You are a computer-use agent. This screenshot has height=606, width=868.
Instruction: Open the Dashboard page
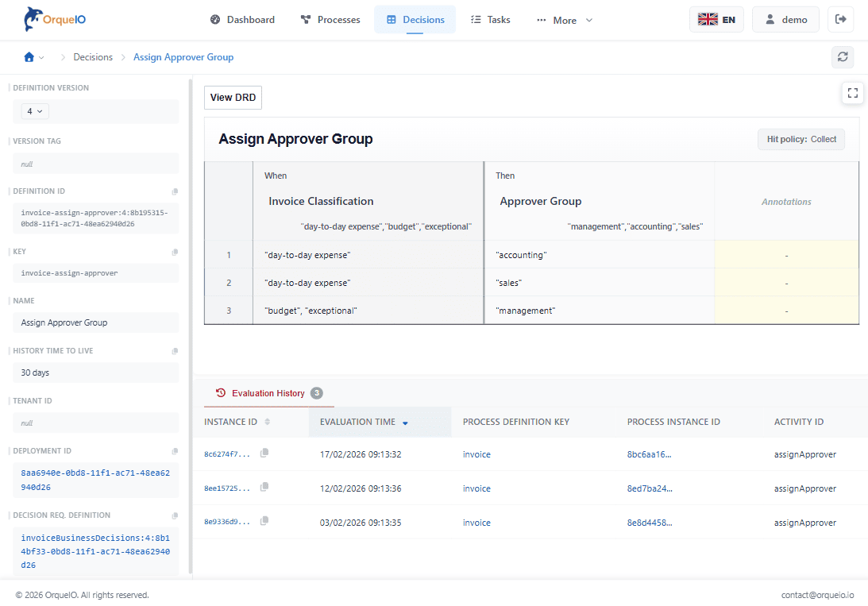click(x=242, y=20)
